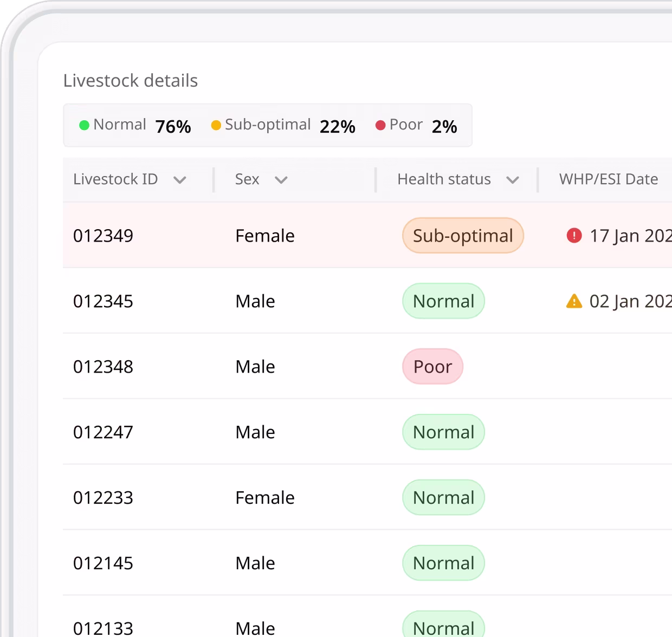
Task: Select Sub-optimal badge for 012349
Action: click(463, 236)
